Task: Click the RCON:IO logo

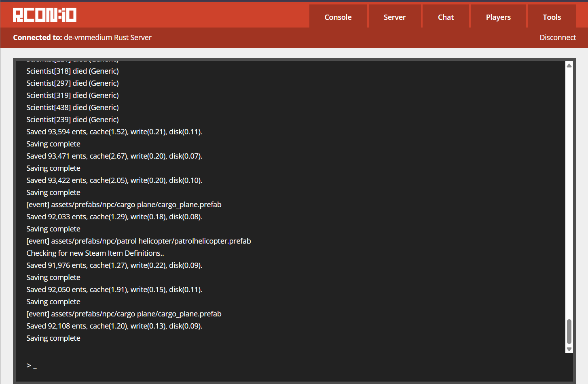Action: (x=44, y=15)
